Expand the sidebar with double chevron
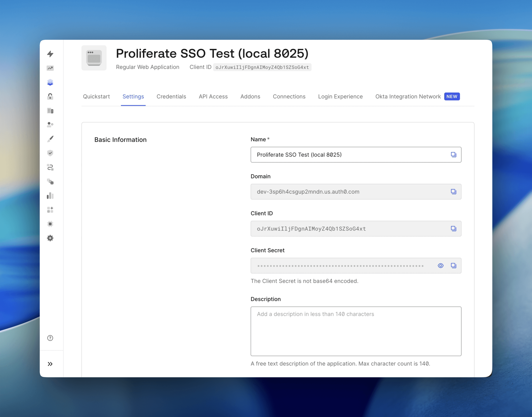The width and height of the screenshot is (532, 417). click(50, 364)
